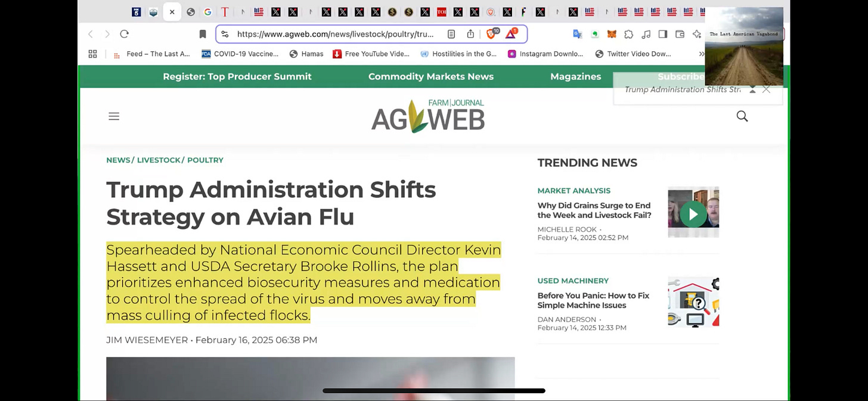The height and width of the screenshot is (401, 868).
Task: Click the Trump Administration Avian Flu headline
Action: tap(271, 203)
